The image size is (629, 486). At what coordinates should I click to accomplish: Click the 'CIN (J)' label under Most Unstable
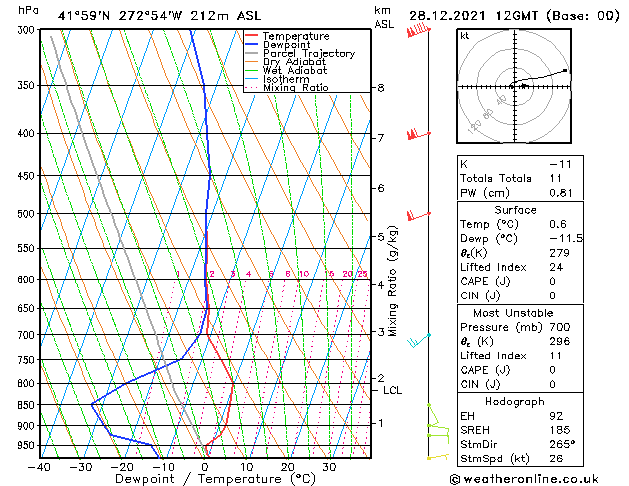(x=480, y=384)
